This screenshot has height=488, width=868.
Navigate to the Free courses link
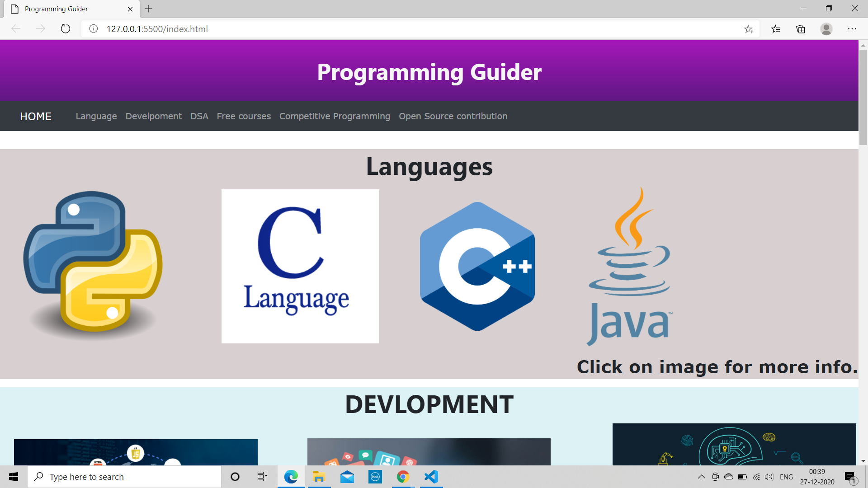[x=244, y=116]
